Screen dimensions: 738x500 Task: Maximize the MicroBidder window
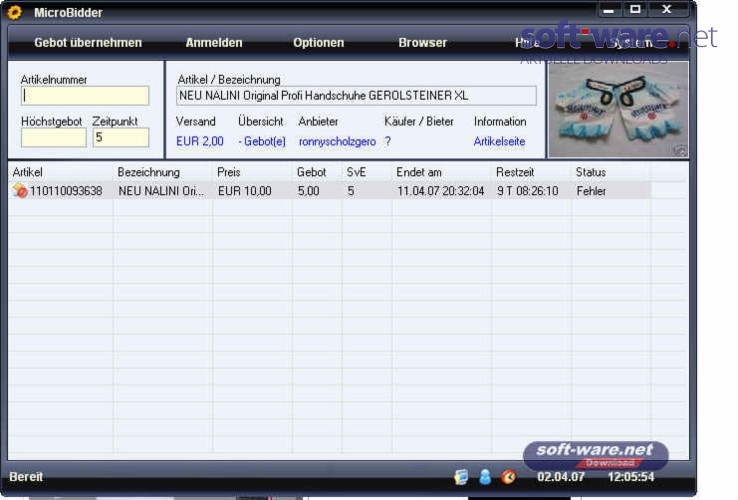[635, 10]
